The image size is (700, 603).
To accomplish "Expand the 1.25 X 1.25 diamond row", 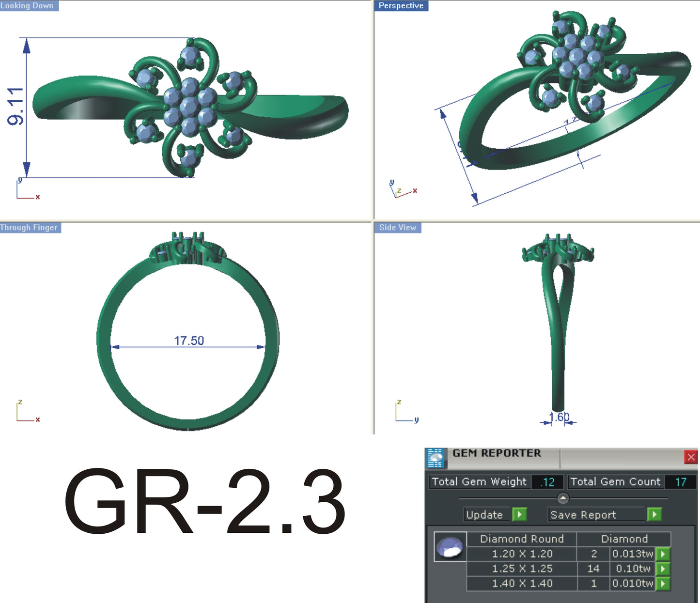I will tap(662, 569).
